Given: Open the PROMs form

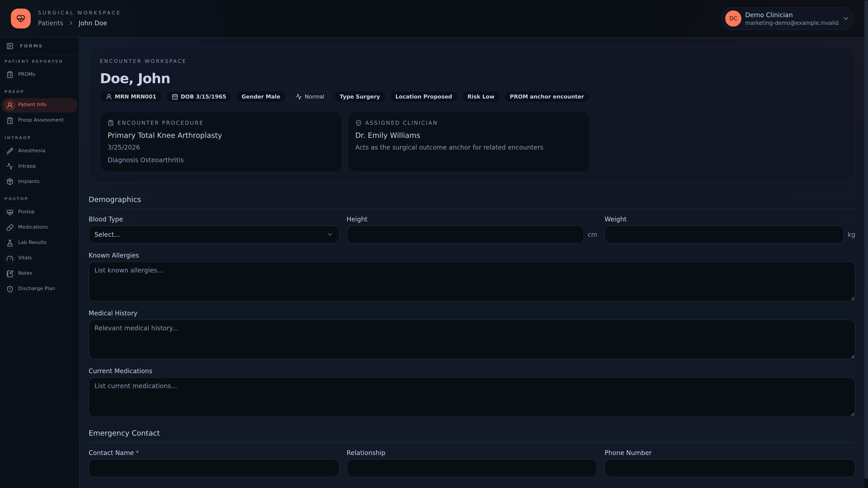Looking at the screenshot, I should [39, 74].
